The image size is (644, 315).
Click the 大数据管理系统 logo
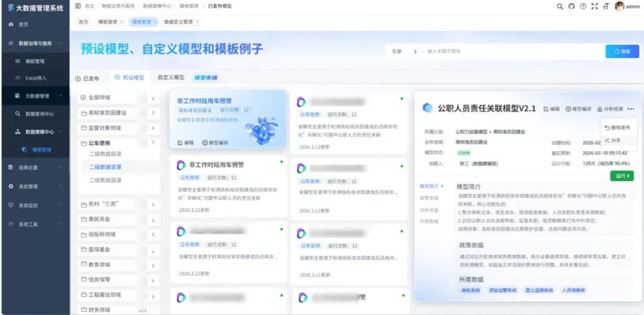pyautogui.click(x=35, y=8)
